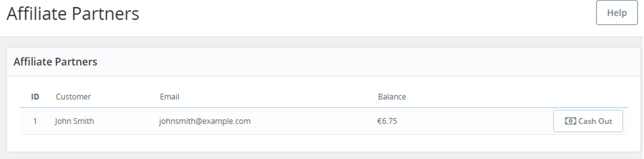Click the Email column header
644x159 pixels.
coord(169,97)
